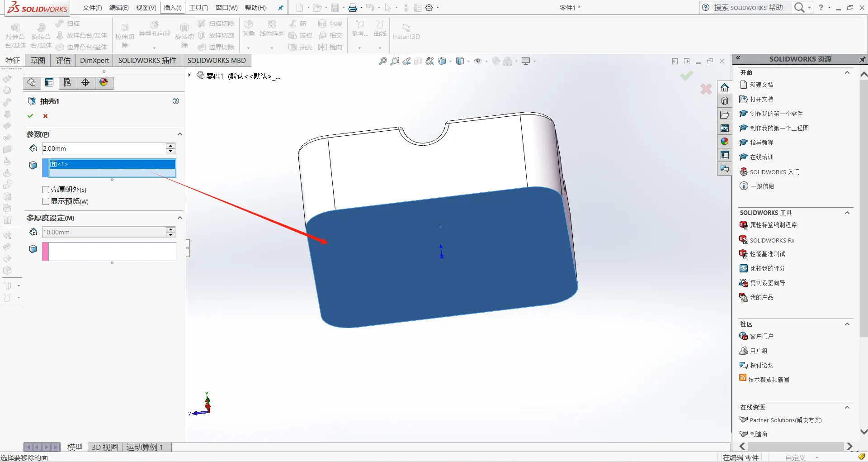This screenshot has height=462, width=868.
Task: Cancel the shell feature with red X
Action: click(x=45, y=116)
